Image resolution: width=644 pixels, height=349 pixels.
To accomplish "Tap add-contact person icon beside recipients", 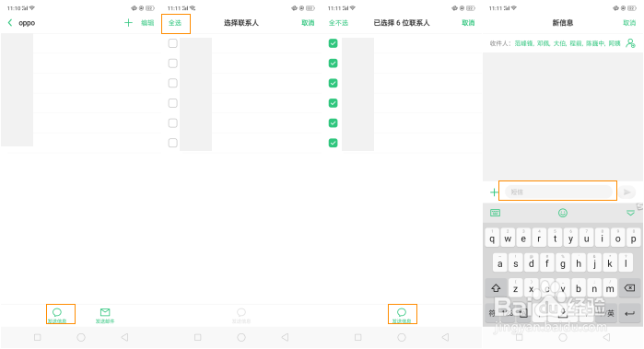I will click(630, 43).
